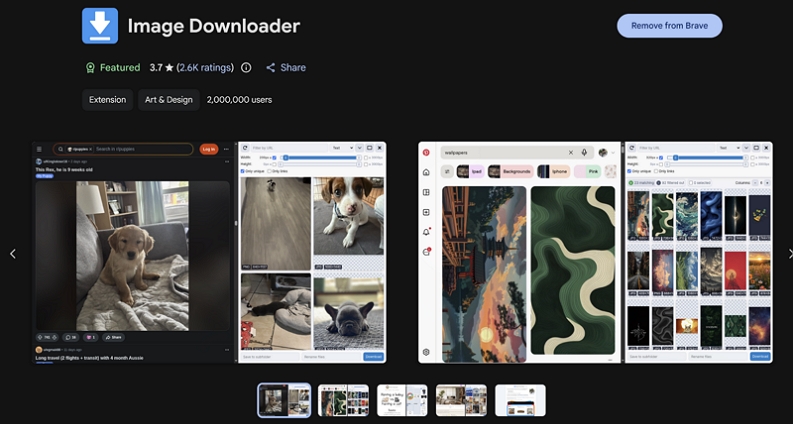Open the Extension category chip
The height and width of the screenshot is (424, 793).
point(107,100)
